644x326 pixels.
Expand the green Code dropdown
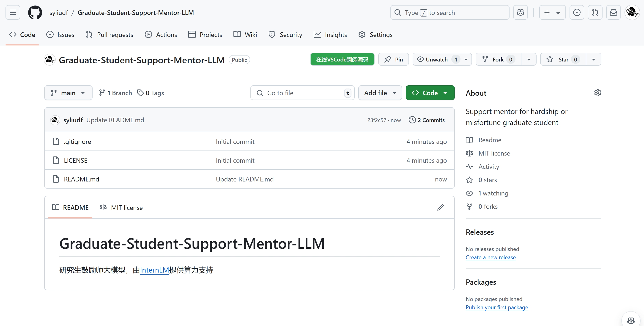430,93
